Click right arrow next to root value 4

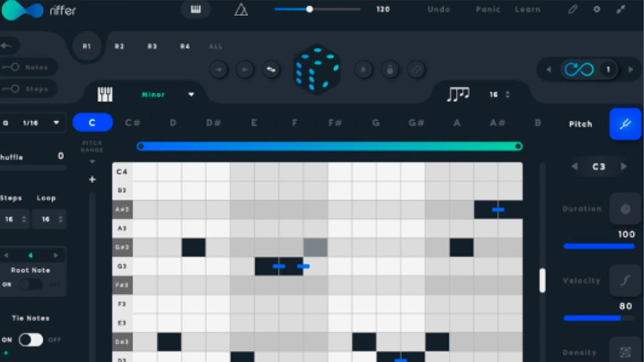click(x=55, y=255)
